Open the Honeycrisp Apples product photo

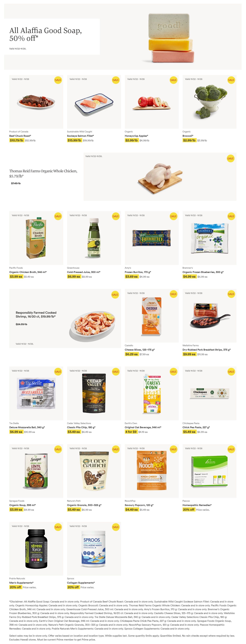point(152,102)
